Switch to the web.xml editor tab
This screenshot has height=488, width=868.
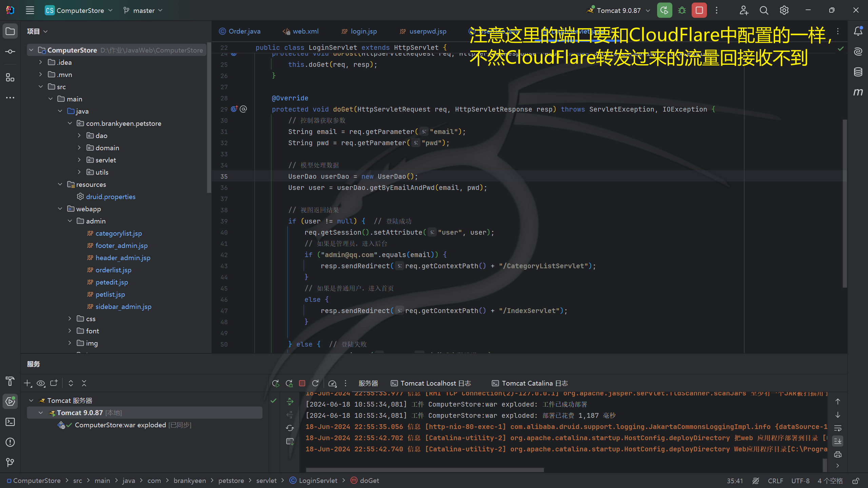305,31
